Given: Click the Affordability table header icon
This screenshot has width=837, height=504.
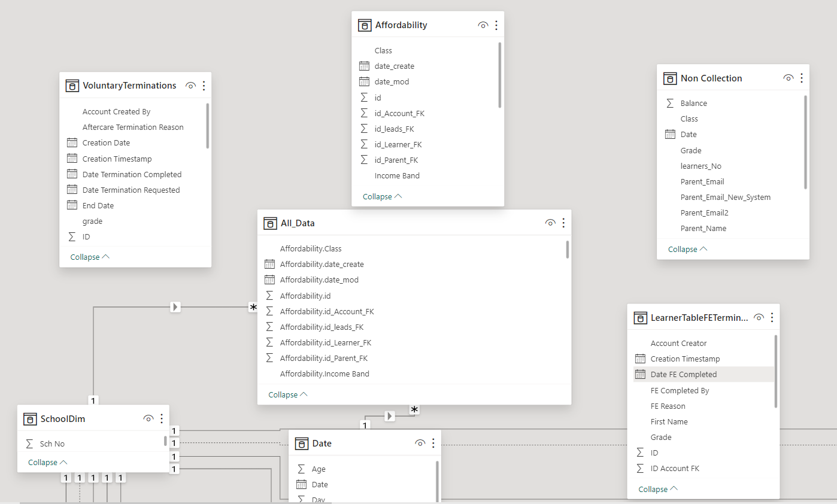Looking at the screenshot, I should tap(365, 25).
